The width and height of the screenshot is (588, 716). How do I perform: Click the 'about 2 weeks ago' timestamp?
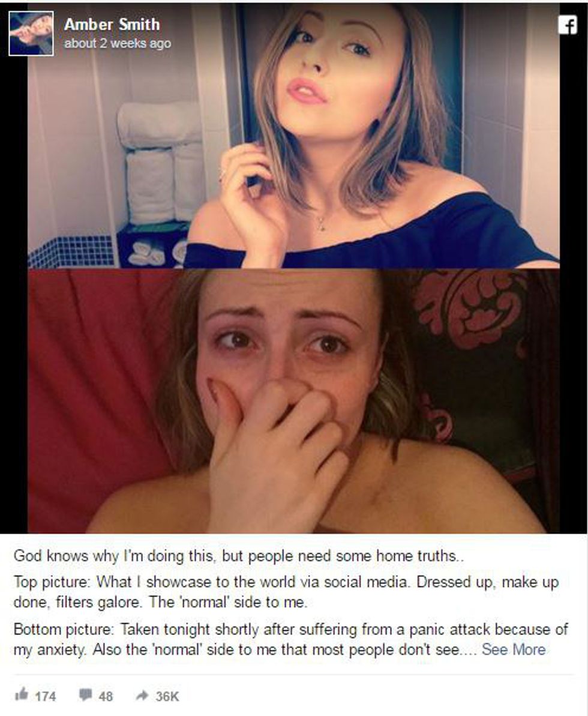click(118, 43)
